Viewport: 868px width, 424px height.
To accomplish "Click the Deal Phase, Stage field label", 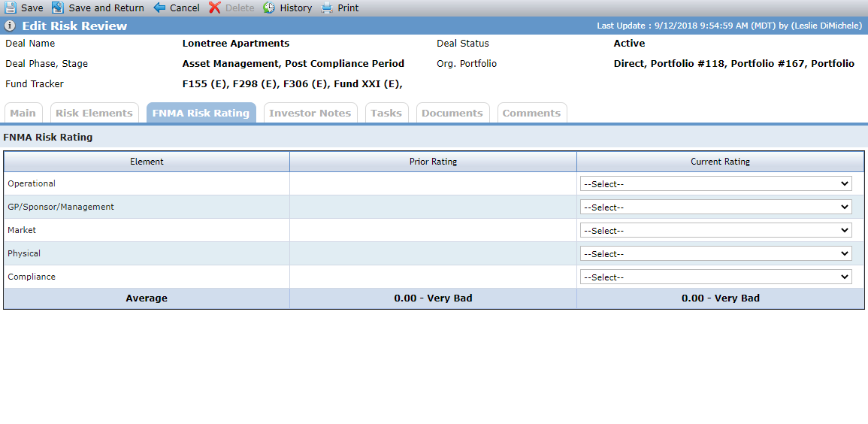I will coord(47,64).
